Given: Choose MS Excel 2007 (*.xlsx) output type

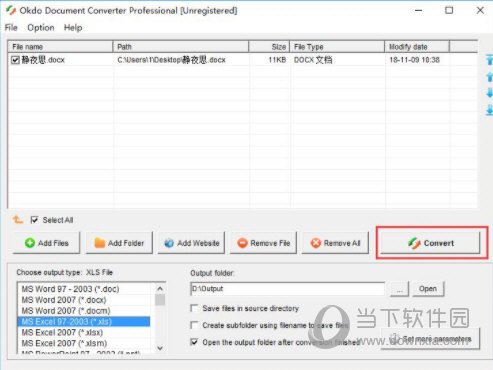Looking at the screenshot, I should (x=85, y=332).
